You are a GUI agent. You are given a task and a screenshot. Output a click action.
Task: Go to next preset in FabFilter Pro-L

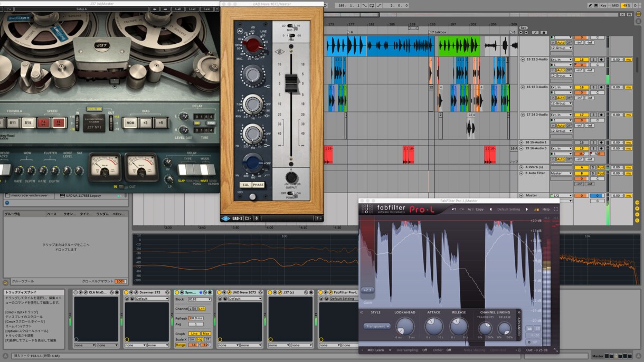(526, 209)
